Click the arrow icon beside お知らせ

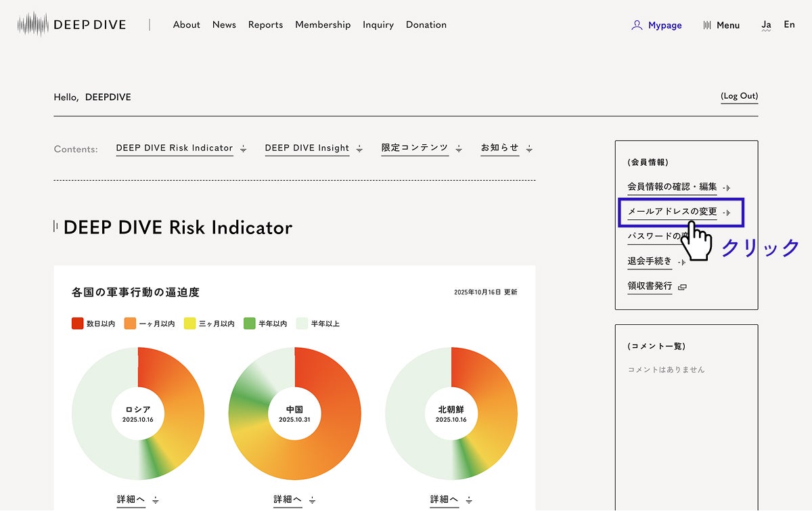click(529, 149)
